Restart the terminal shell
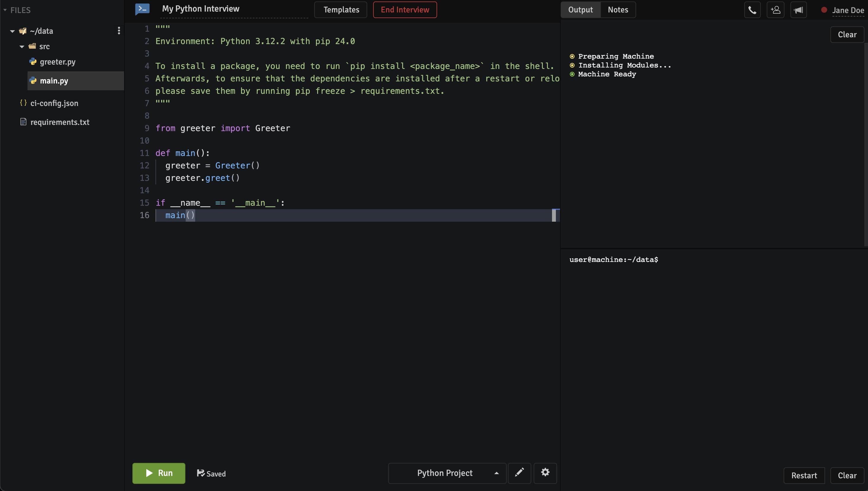Image resolution: width=868 pixels, height=491 pixels. point(804,476)
